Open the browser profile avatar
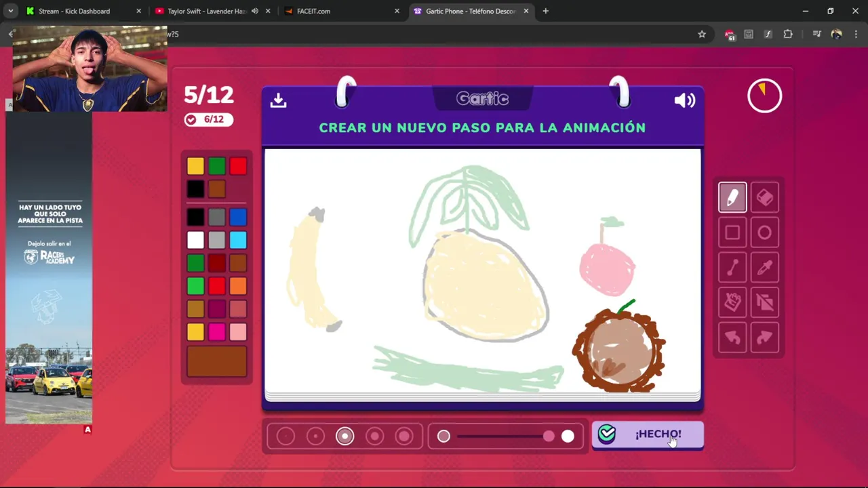Screen dimensions: 868x488 836,34
